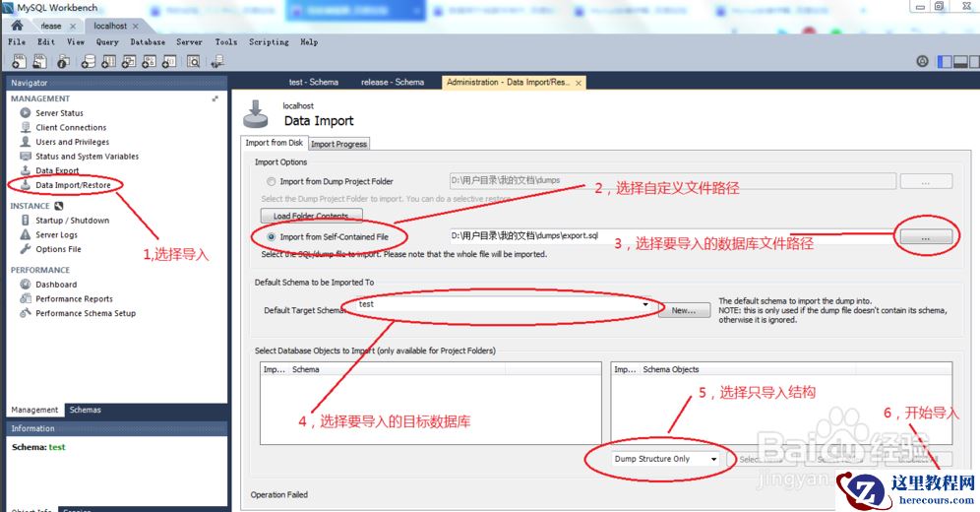Click the Operation Failed status text
Screen dimensions: 980x512
pos(279,494)
